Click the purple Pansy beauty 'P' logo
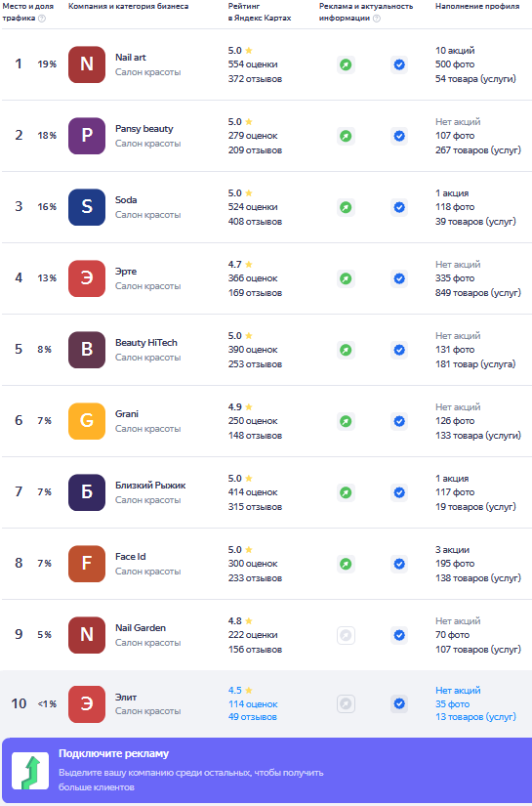 (x=87, y=136)
